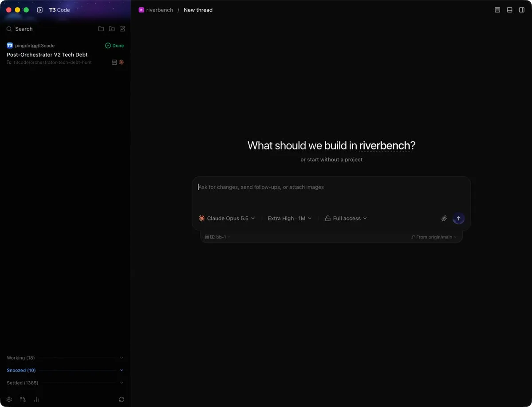Image resolution: width=532 pixels, height=407 pixels.
Task: Click the refresh sync icon
Action: [x=122, y=399]
